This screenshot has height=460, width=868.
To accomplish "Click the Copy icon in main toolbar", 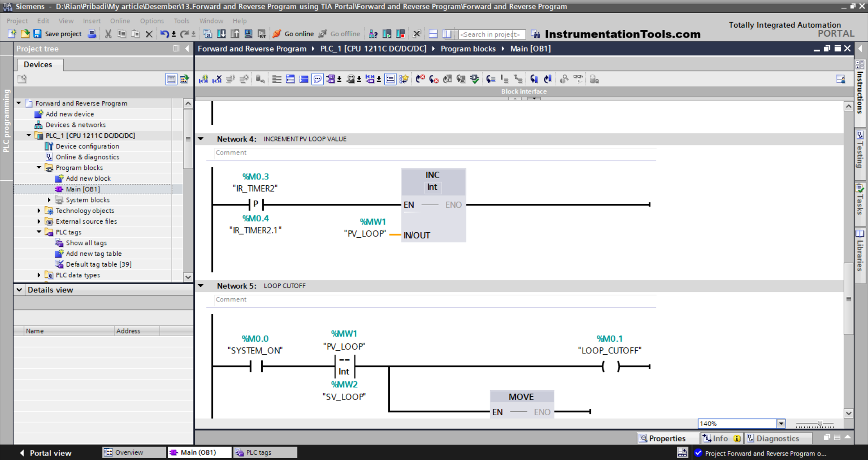I will click(x=122, y=34).
